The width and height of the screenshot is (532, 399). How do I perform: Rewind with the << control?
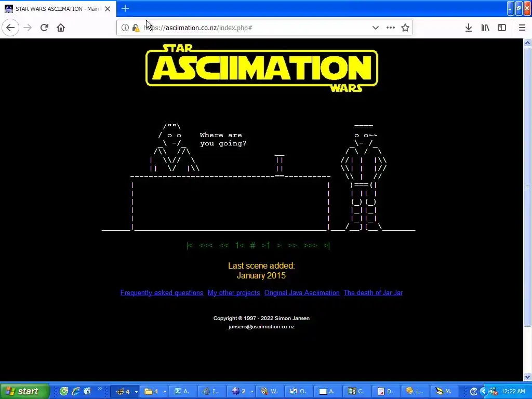point(224,245)
